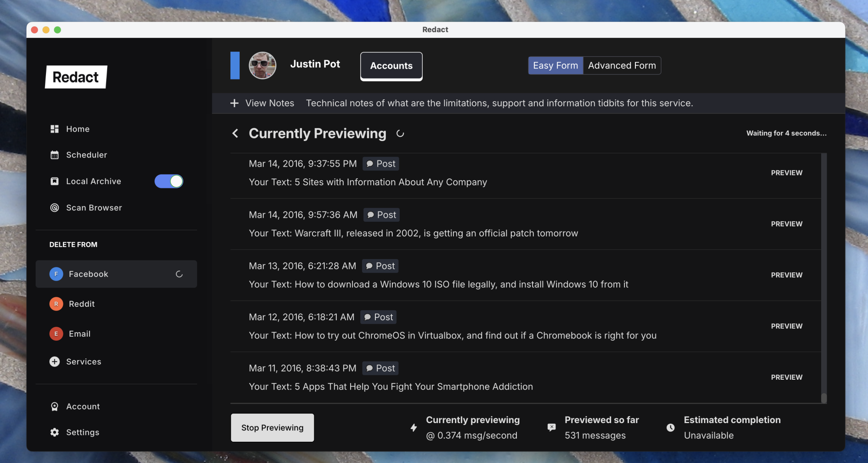Open the Scheduler menu item
The width and height of the screenshot is (868, 463).
point(86,155)
